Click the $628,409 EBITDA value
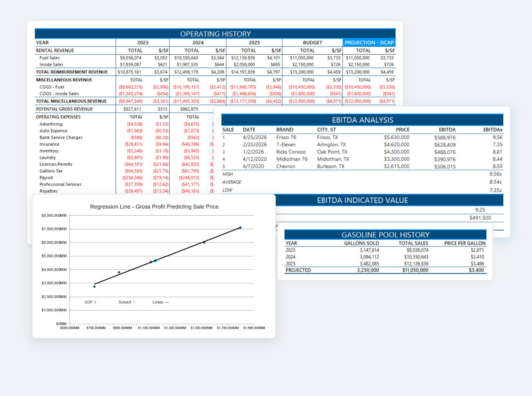The width and height of the screenshot is (532, 396). pos(445,145)
